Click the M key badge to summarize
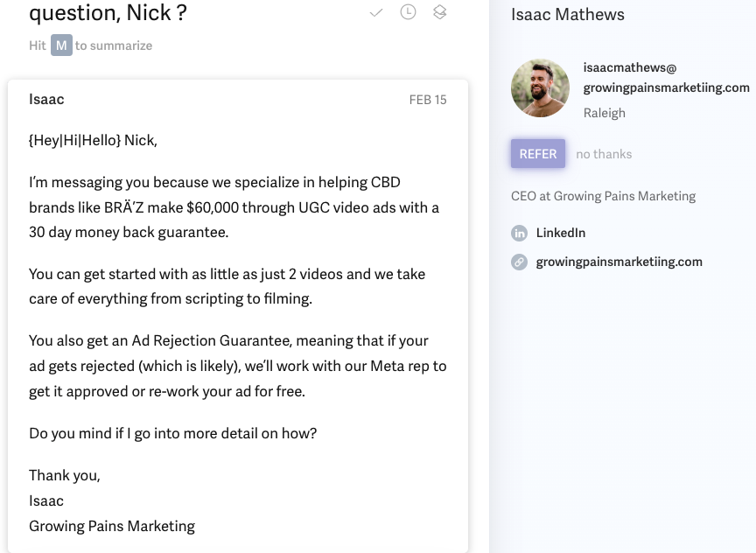The height and width of the screenshot is (553, 756). pyautogui.click(x=62, y=45)
